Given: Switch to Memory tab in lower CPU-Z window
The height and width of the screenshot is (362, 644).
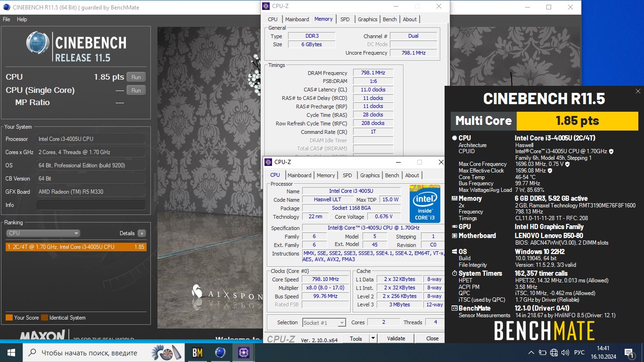Looking at the screenshot, I should tap(326, 175).
